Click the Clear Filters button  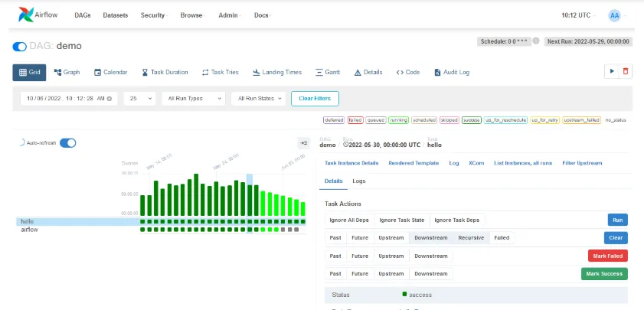pyautogui.click(x=315, y=99)
